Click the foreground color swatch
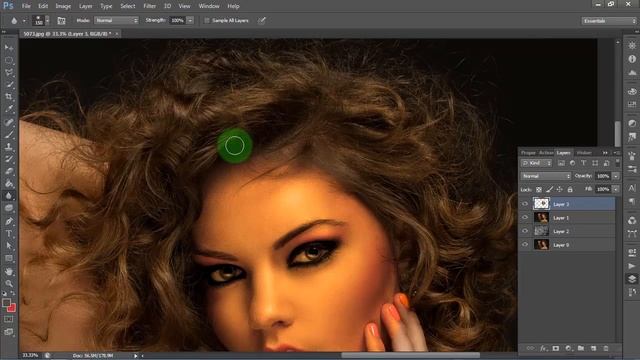The height and width of the screenshot is (360, 640). point(6,303)
